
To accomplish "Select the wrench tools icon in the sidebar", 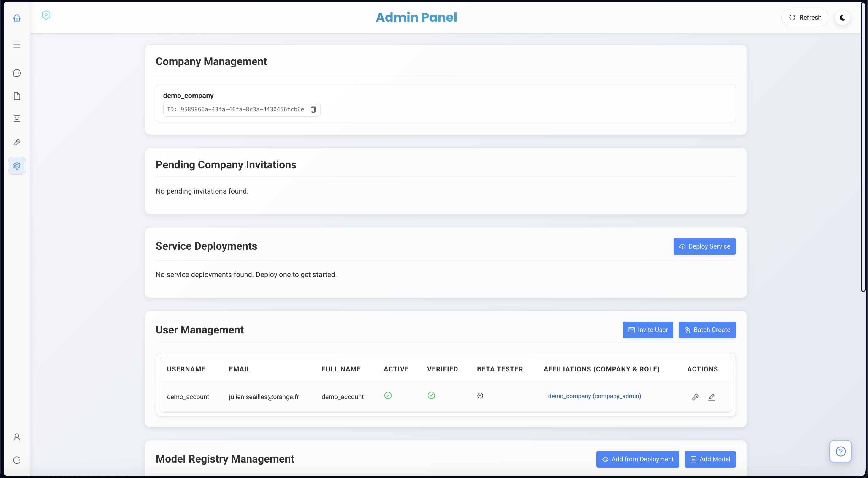I will click(x=17, y=142).
